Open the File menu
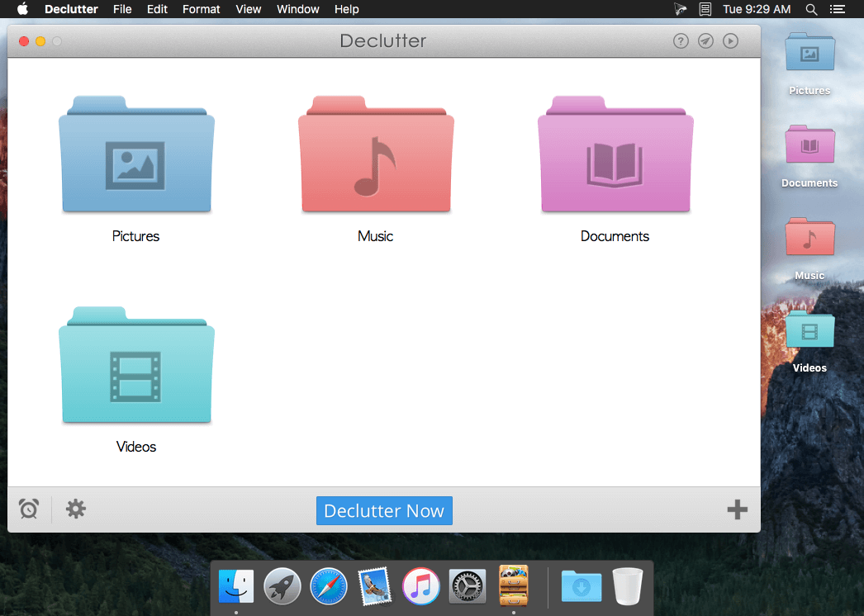Screen dimensions: 864x616 (122, 9)
